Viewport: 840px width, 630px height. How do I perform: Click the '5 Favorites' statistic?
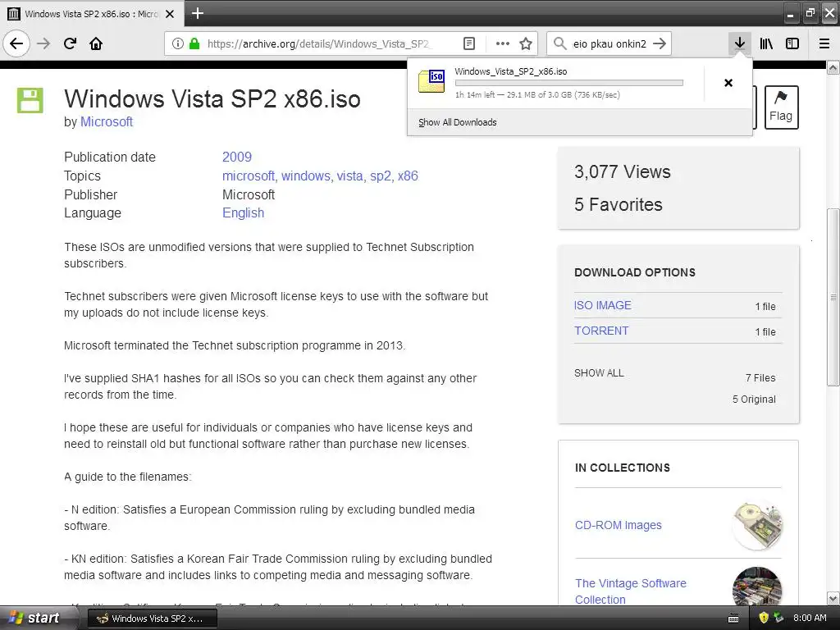point(619,204)
